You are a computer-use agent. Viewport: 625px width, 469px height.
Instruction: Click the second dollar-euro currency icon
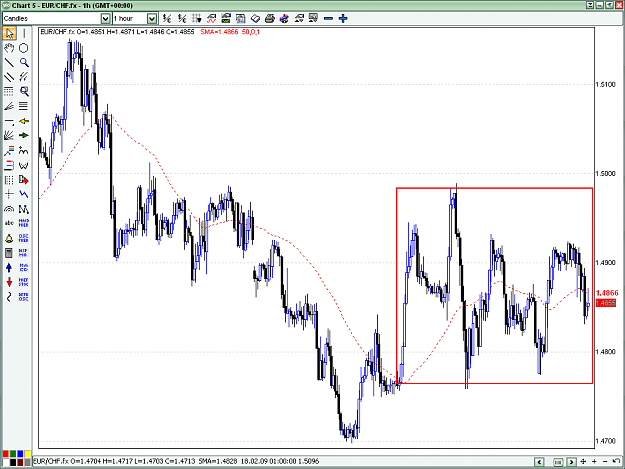182,18
